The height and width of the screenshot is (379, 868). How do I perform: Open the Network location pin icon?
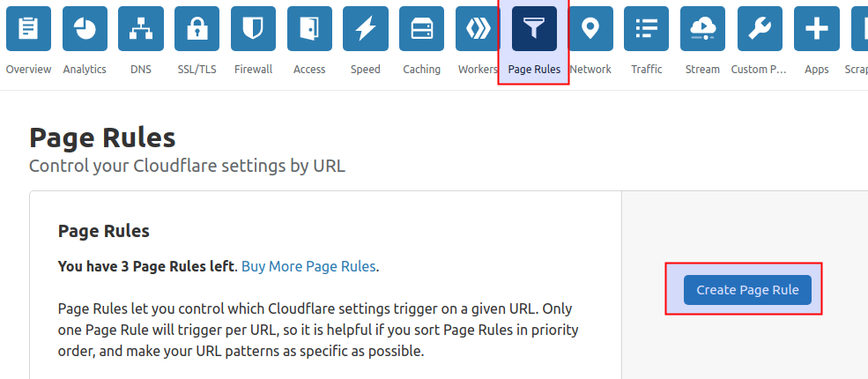tap(590, 29)
